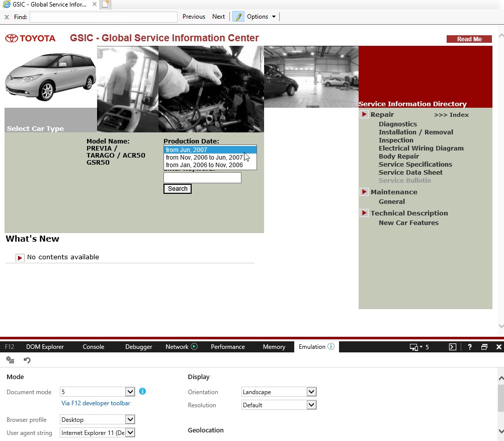Click the reset emulation settings undo icon
This screenshot has height=441, width=504.
coord(27,360)
